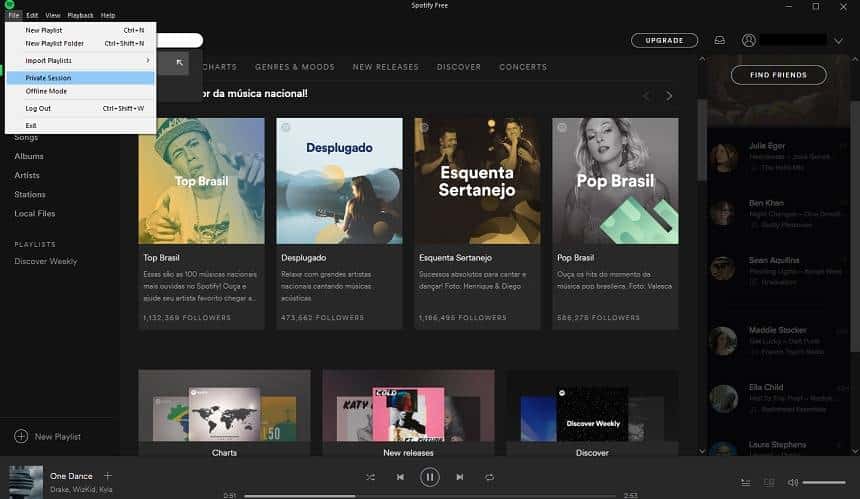This screenshot has width=860, height=499.
Task: Open One Dance album artwork
Action: [26, 482]
